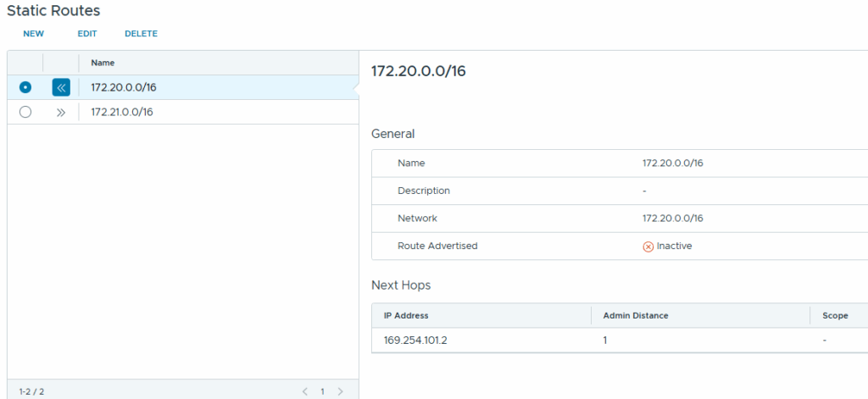Click EDIT for the selected route

[87, 34]
